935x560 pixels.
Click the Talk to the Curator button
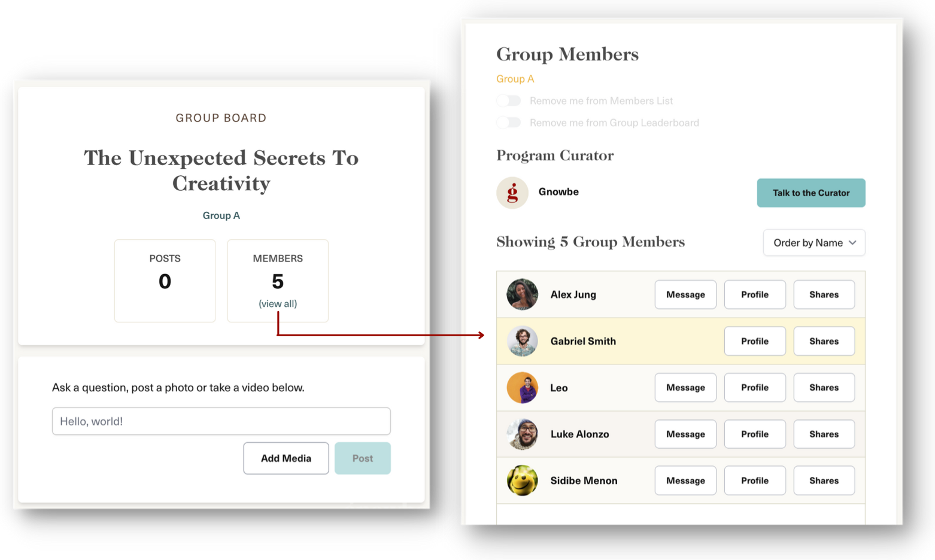click(811, 193)
